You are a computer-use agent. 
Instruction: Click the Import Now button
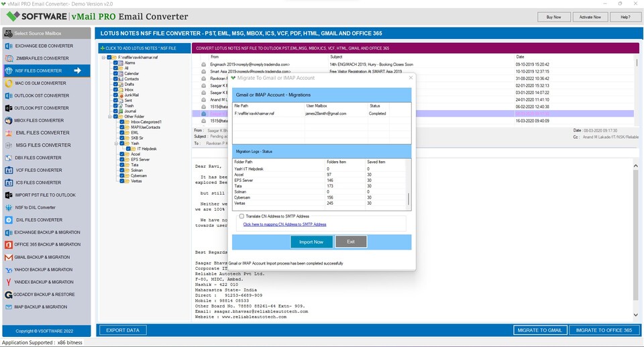[x=311, y=242]
